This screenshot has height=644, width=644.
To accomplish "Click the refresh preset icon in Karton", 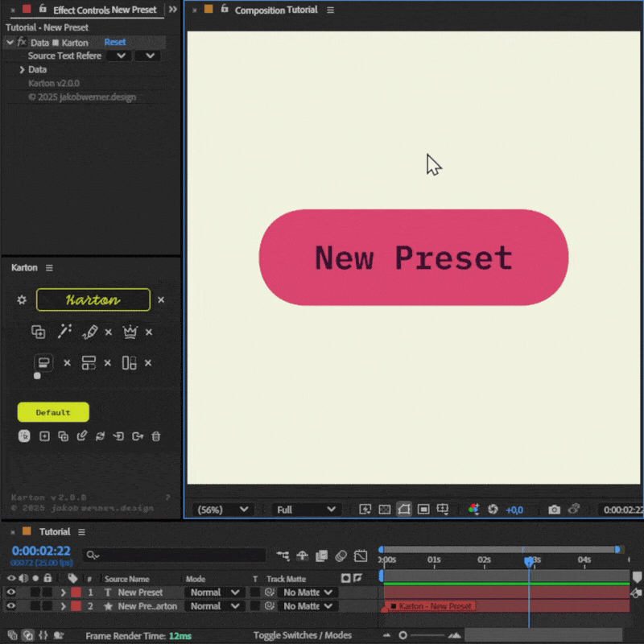I will [100, 436].
